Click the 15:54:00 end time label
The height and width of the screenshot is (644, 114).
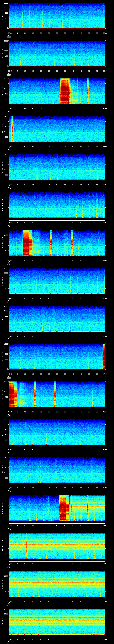click(x=105, y=639)
